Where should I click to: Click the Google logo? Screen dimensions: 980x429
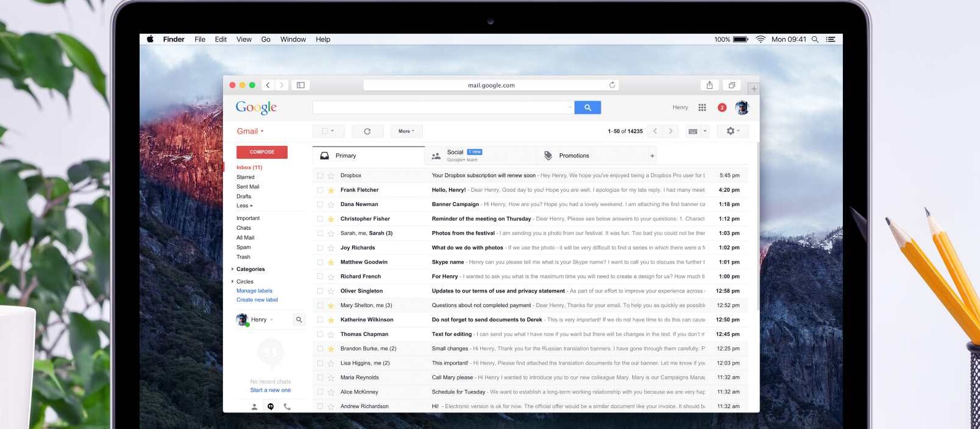(256, 108)
